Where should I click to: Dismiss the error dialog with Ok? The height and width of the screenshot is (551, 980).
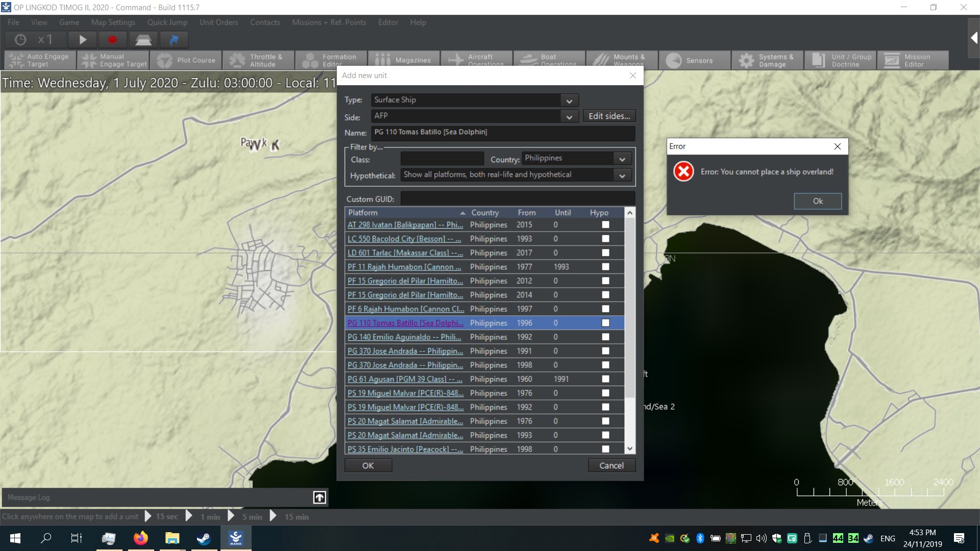click(x=817, y=201)
